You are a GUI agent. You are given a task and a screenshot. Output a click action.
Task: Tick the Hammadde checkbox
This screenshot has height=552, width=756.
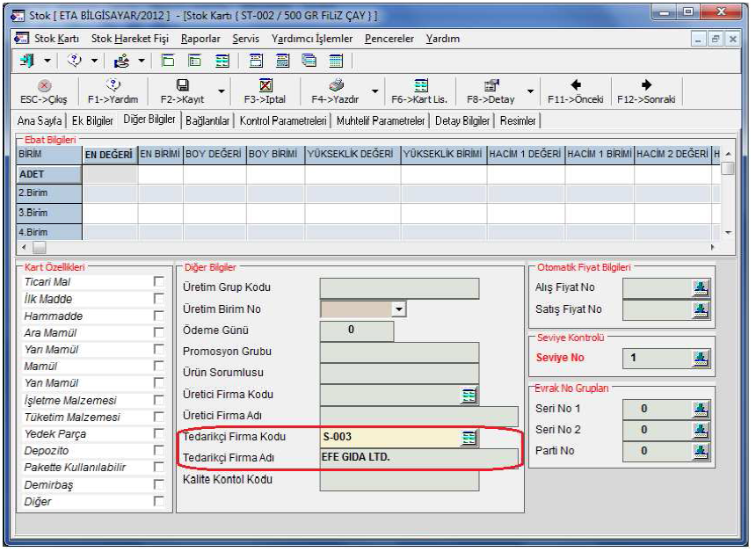(x=158, y=316)
